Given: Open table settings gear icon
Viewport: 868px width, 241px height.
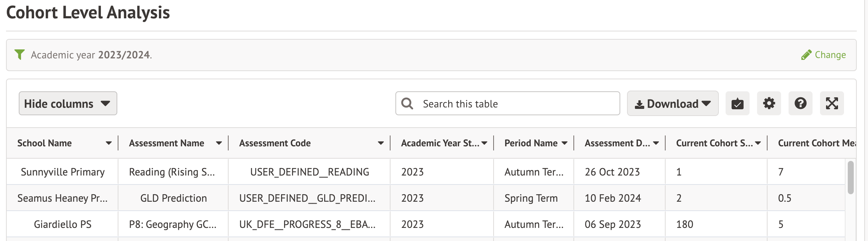Looking at the screenshot, I should [769, 104].
